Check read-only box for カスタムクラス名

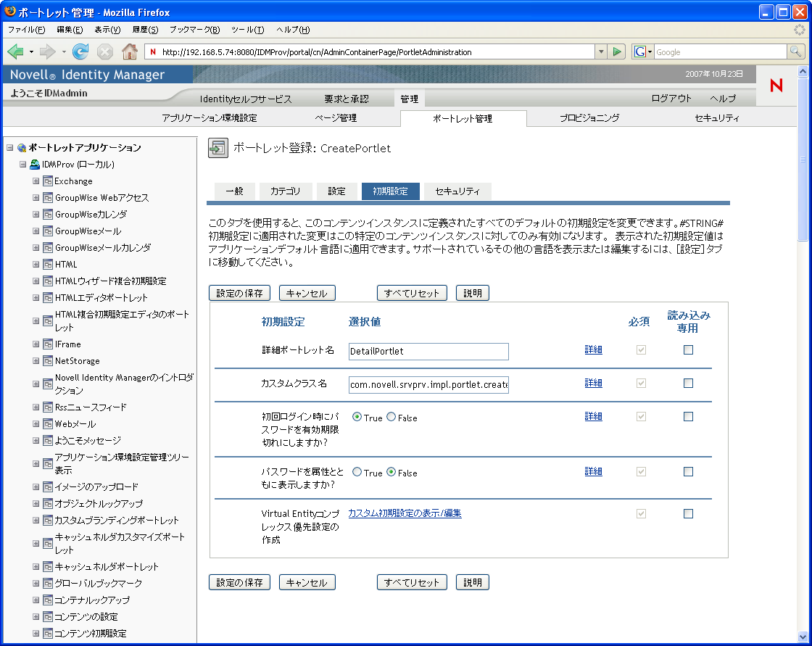point(688,383)
